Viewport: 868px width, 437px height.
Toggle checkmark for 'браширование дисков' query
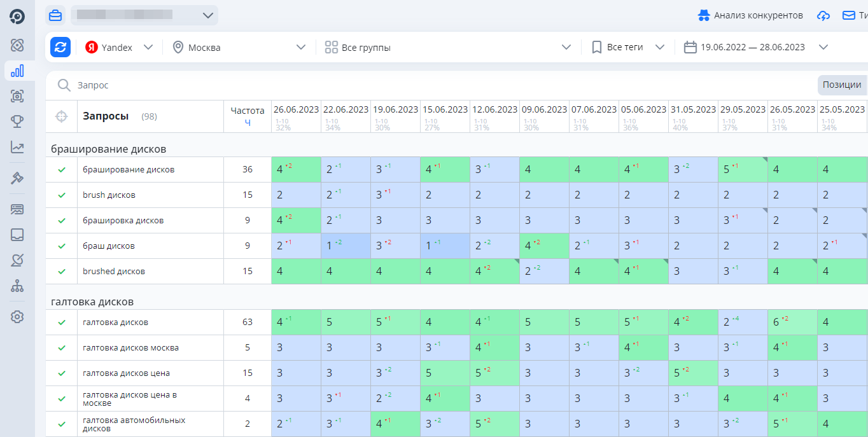coord(62,170)
